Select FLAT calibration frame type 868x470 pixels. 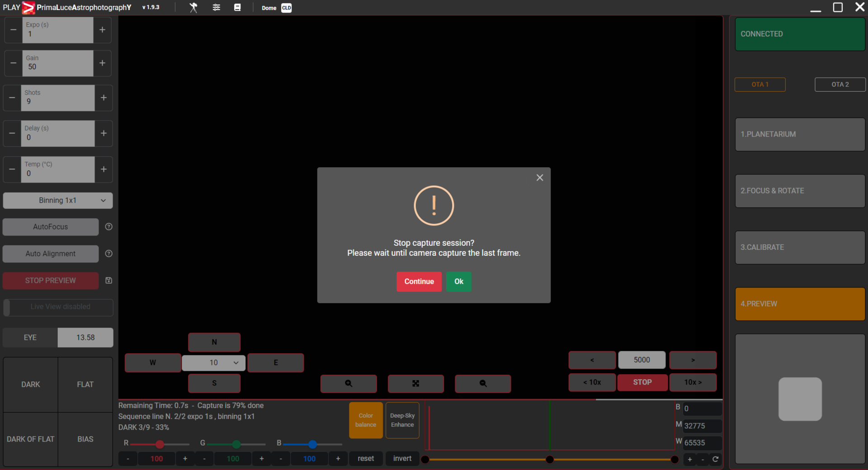[85, 385]
